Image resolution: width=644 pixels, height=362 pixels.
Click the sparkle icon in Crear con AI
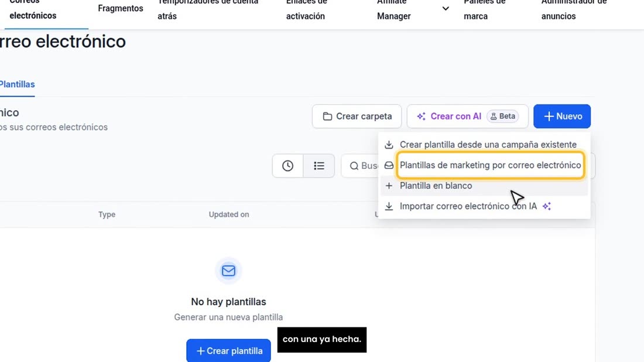point(421,117)
